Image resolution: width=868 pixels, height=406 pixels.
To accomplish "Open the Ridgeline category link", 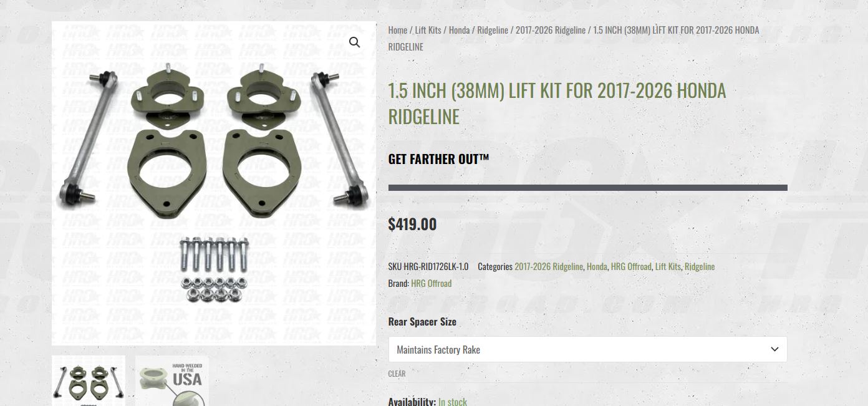I will (700, 266).
